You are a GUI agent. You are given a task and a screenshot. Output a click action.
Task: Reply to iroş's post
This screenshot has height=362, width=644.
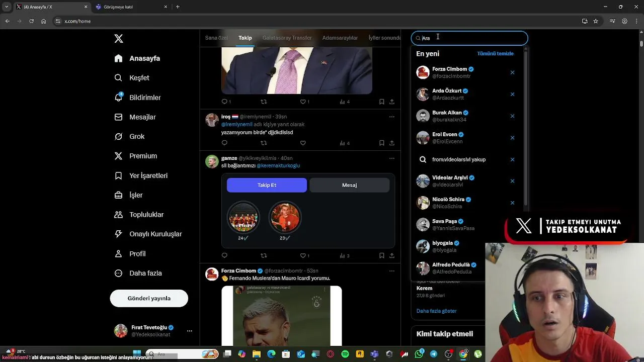tap(224, 143)
